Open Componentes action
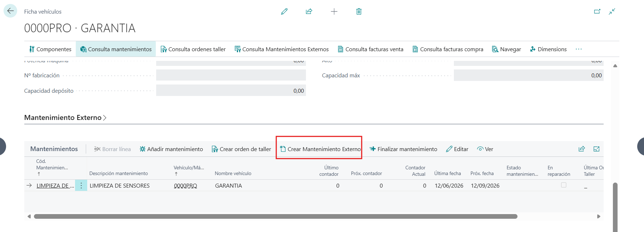The image size is (644, 232). coord(50,49)
